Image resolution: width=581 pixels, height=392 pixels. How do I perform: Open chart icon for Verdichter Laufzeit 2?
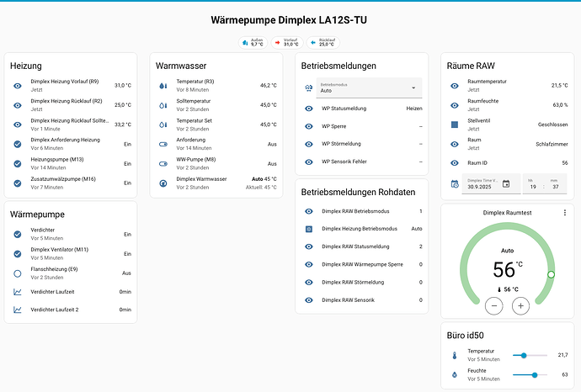[18, 310]
